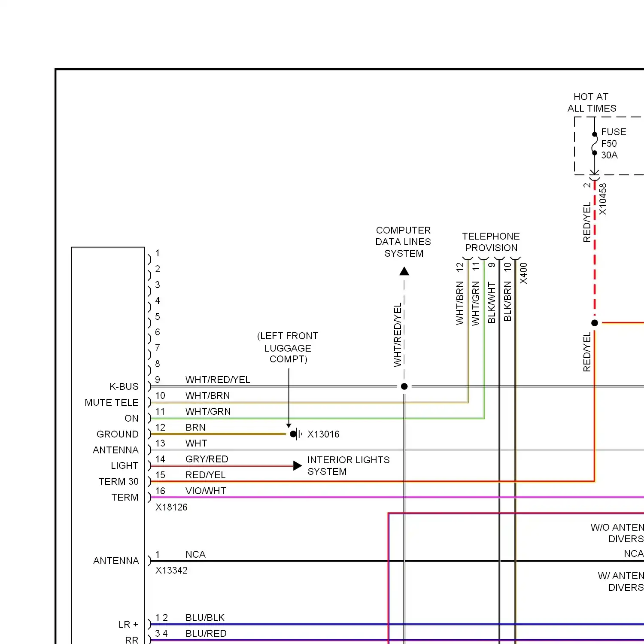Click pin number 2 at connector X10458
The width and height of the screenshot is (644, 644).
(x=586, y=185)
